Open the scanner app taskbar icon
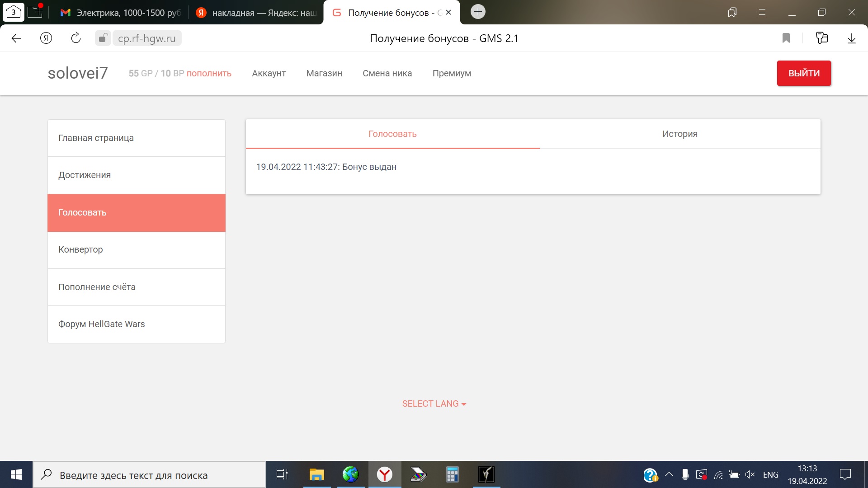 pyautogui.click(x=418, y=474)
